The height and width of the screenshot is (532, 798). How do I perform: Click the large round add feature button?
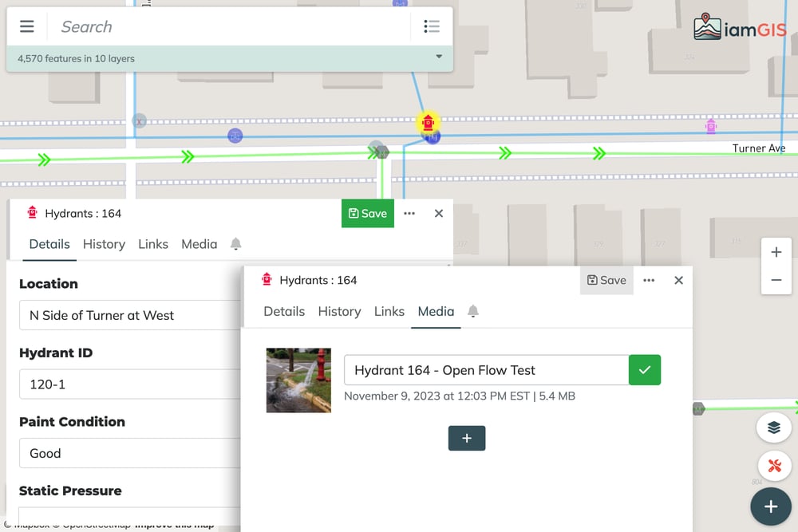click(x=770, y=506)
